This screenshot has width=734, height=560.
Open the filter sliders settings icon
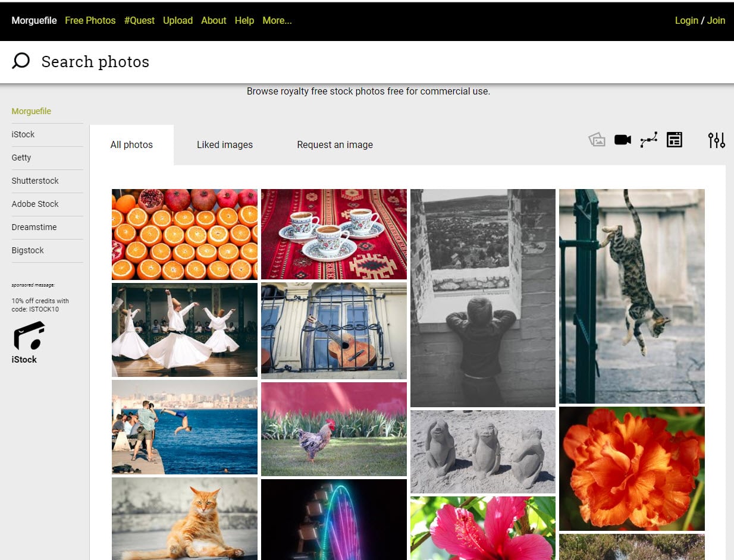point(716,140)
